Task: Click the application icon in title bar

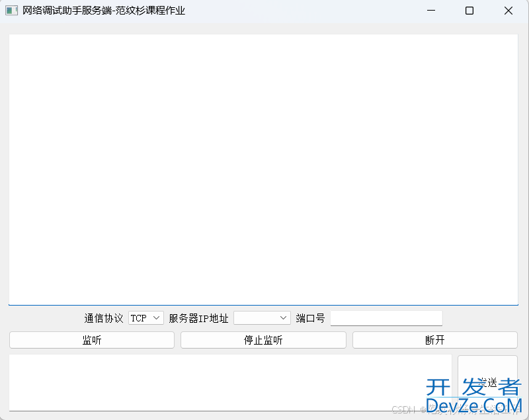Action: pyautogui.click(x=11, y=11)
